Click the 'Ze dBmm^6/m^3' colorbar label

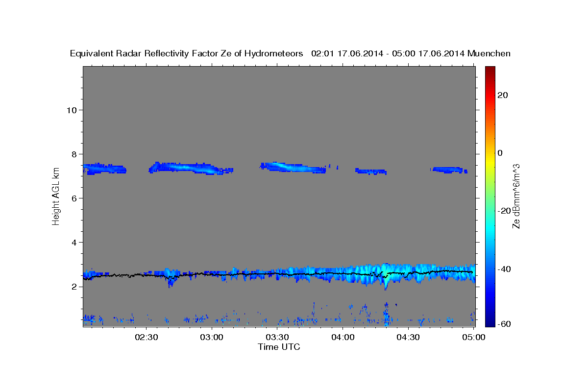(x=516, y=196)
